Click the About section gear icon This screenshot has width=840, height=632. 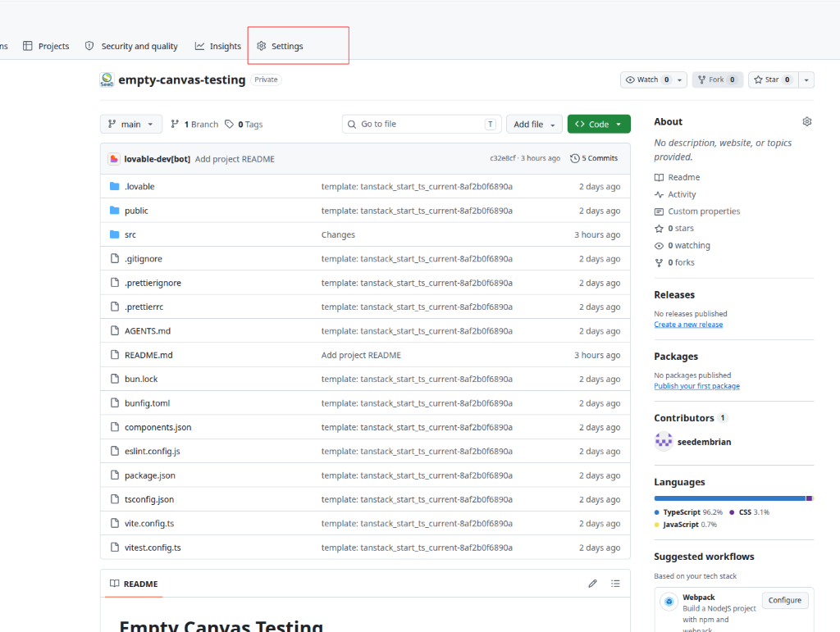[x=807, y=121]
